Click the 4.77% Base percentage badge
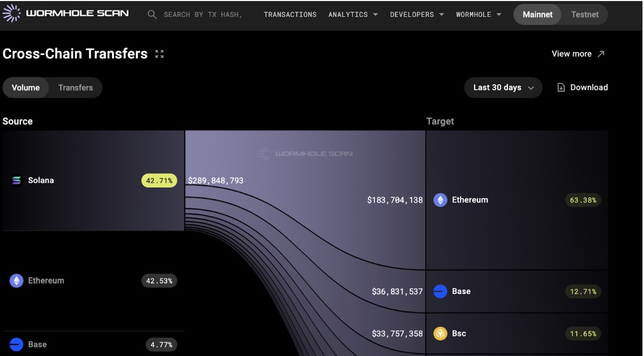Screen dimensions: 644x356 click(x=162, y=344)
